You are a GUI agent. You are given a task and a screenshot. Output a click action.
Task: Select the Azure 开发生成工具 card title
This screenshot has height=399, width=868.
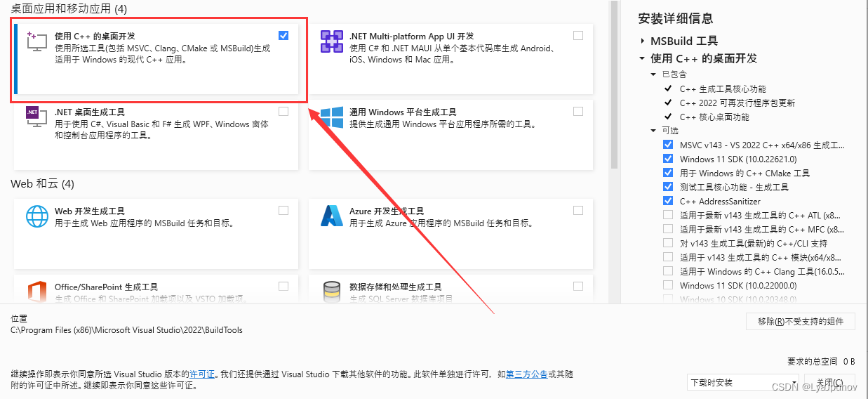pyautogui.click(x=387, y=211)
